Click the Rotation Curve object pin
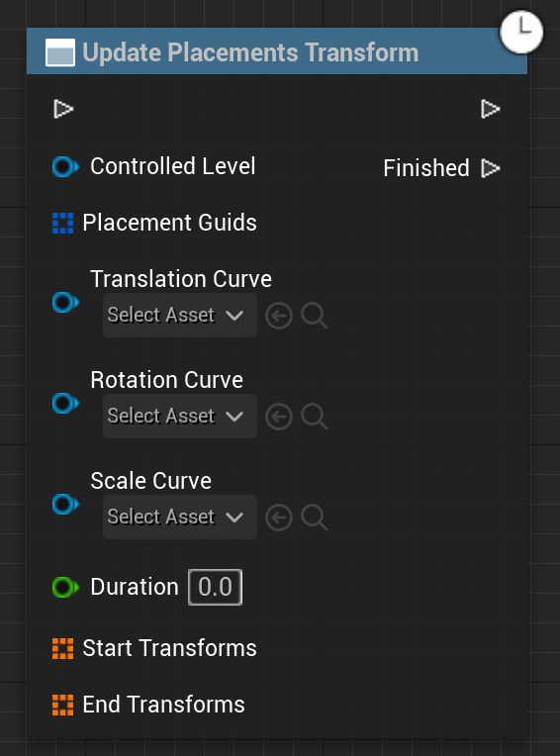Screen dimensions: 560x756 click(x=65, y=403)
